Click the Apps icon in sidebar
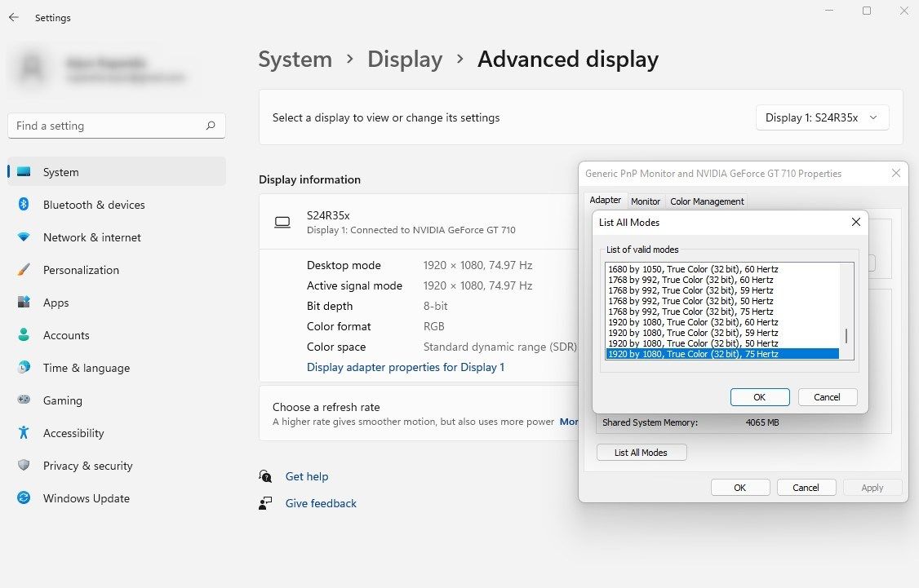The height and width of the screenshot is (588, 919). pos(24,303)
